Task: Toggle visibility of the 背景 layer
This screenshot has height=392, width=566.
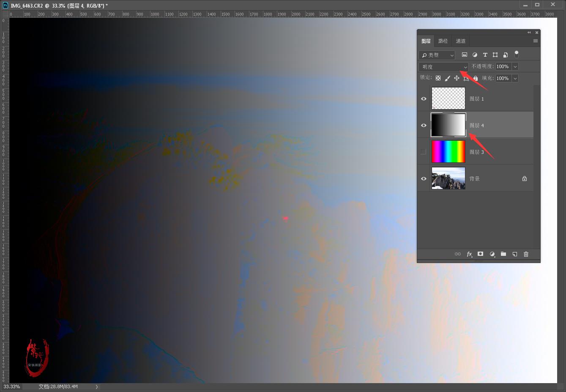Action: (x=424, y=178)
